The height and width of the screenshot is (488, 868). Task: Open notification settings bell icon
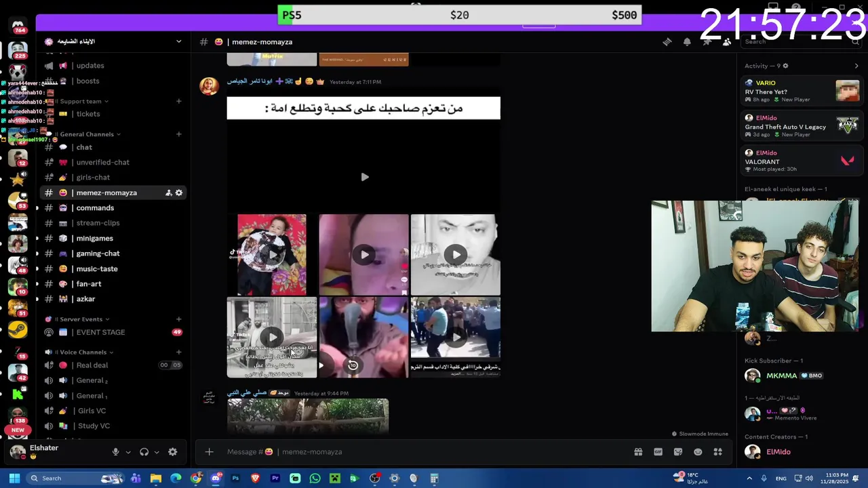(x=687, y=42)
